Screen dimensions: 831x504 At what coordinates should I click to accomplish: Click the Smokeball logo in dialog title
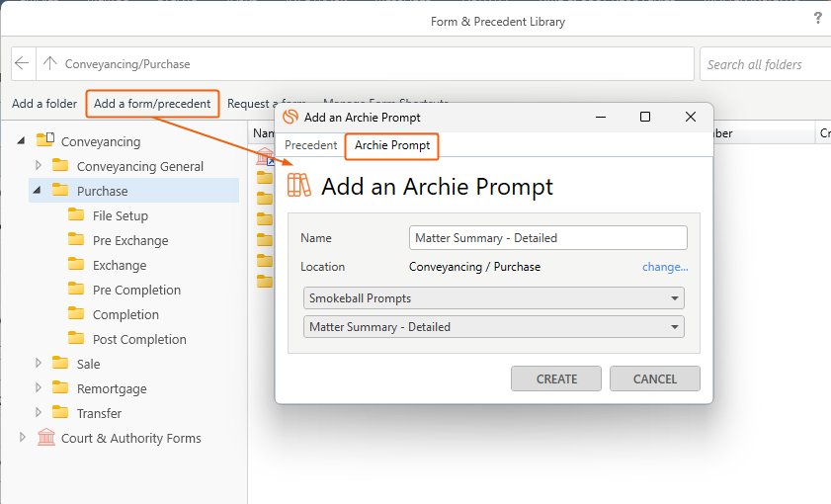[x=291, y=117]
